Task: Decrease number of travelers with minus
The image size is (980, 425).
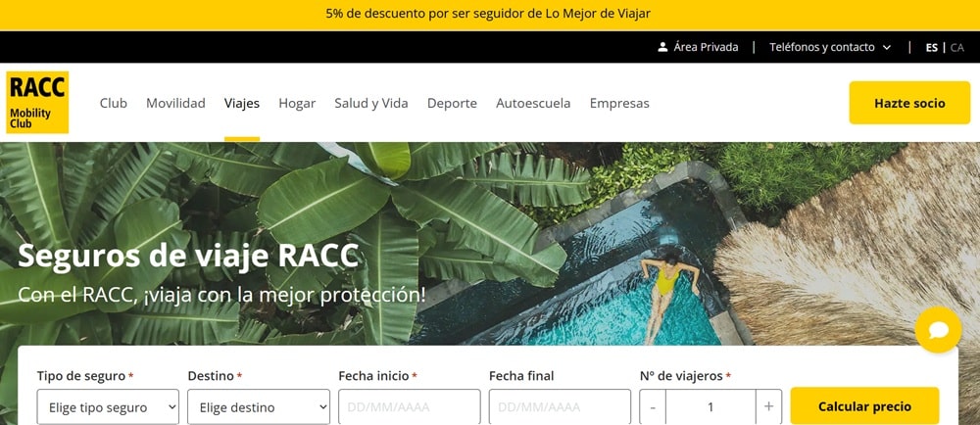Action: [x=653, y=407]
